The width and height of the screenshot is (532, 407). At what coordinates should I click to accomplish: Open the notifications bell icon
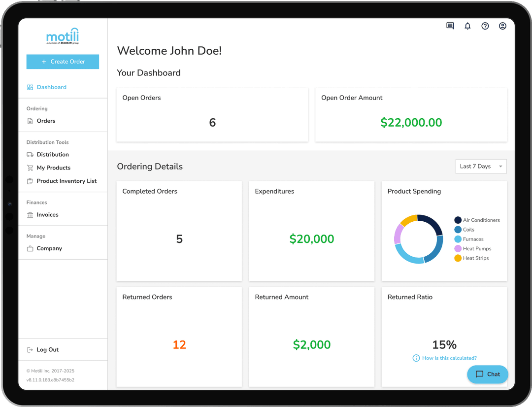pyautogui.click(x=467, y=26)
